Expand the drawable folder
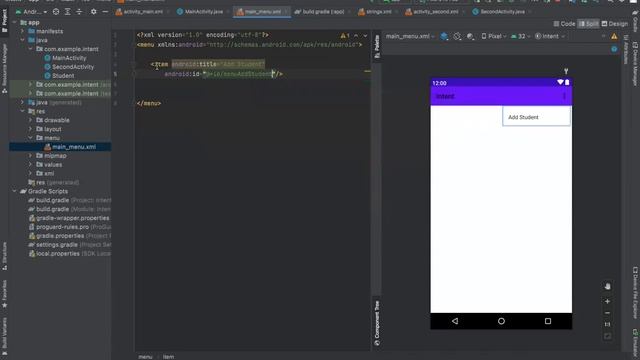640x360 pixels. tap(30, 120)
